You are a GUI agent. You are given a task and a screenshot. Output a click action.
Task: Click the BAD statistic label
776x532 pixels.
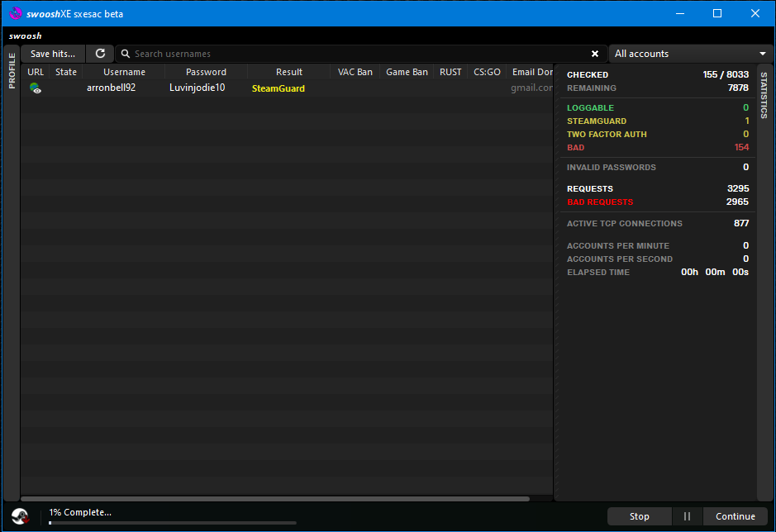point(575,148)
